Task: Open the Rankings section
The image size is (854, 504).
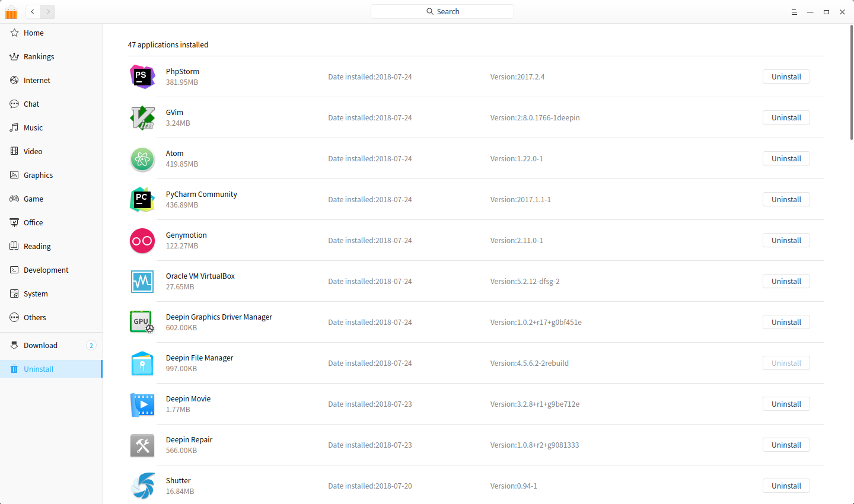Action: pos(51,57)
